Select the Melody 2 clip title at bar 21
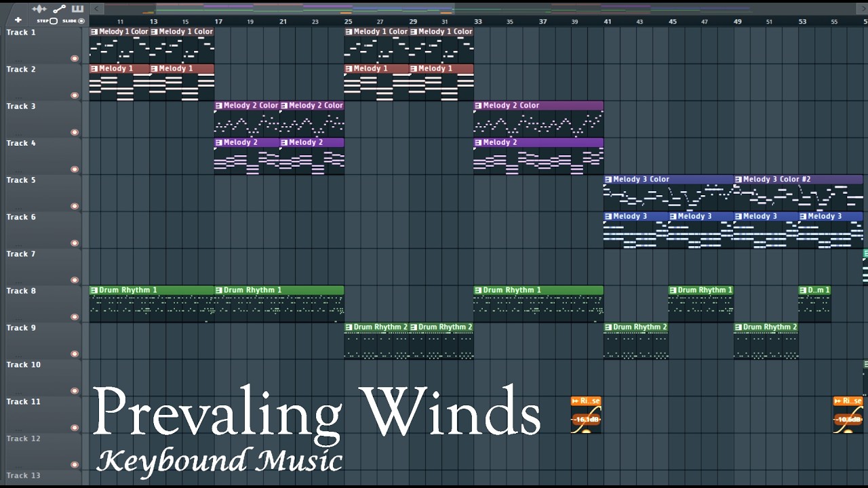Viewport: 868px width, 488px height. pyautogui.click(x=306, y=142)
